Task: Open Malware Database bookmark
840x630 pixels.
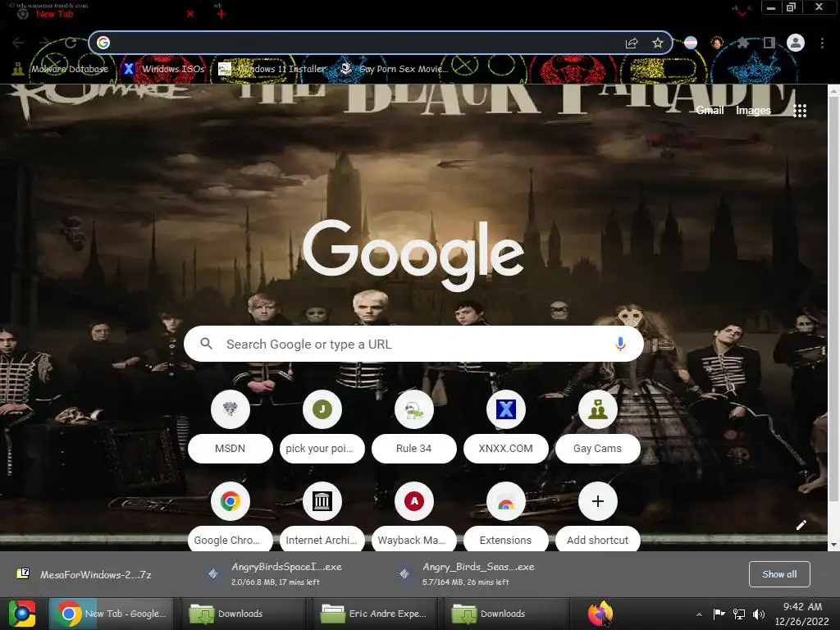Action: click(x=61, y=69)
